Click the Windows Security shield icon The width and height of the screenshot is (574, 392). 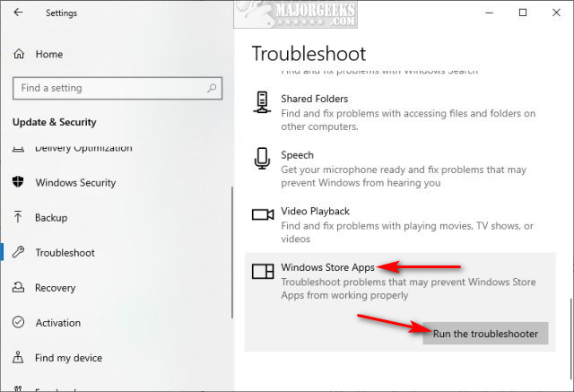18,181
